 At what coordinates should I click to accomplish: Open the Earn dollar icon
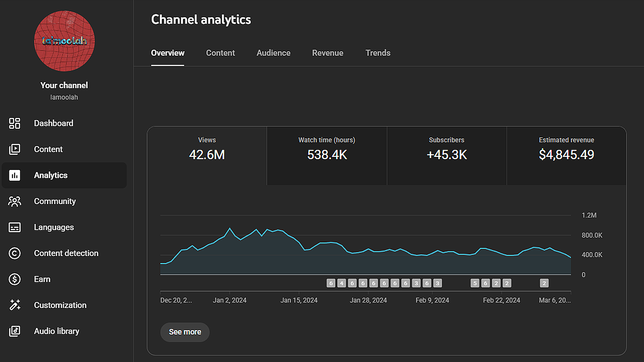coord(14,279)
